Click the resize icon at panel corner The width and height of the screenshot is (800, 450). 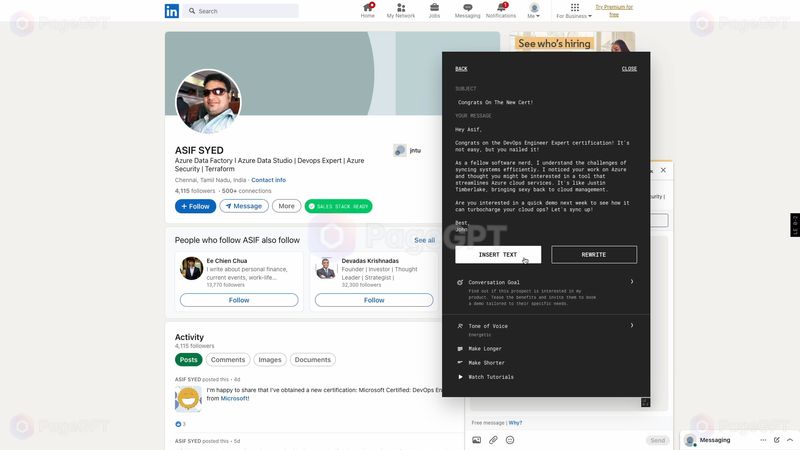(645, 403)
